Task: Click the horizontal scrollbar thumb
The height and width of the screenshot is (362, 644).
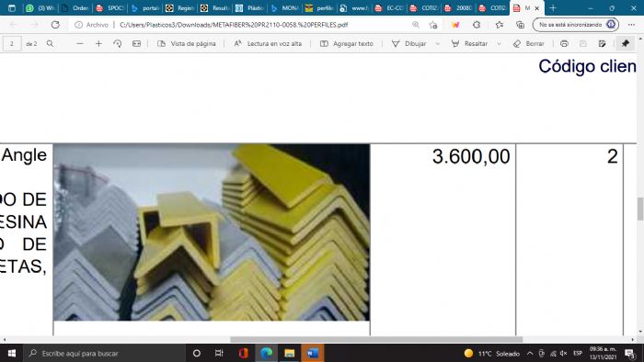Action: pyautogui.click(x=376, y=339)
